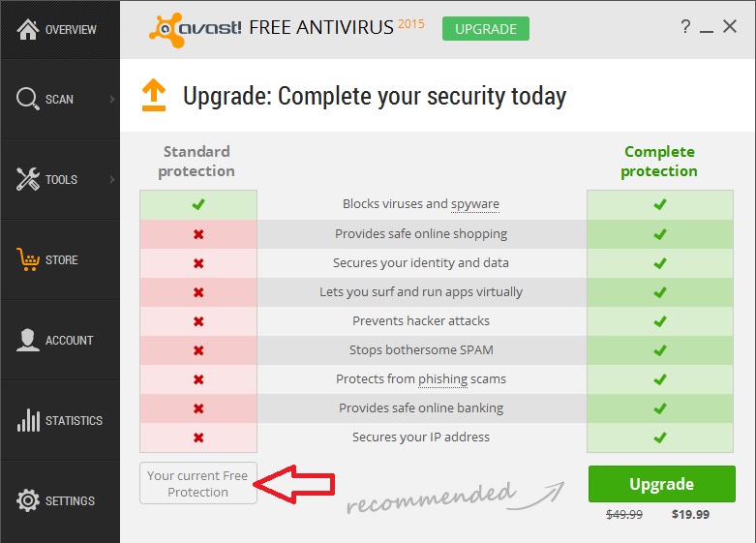Select the STATISTICS menu label
The image size is (756, 543).
pos(74,420)
